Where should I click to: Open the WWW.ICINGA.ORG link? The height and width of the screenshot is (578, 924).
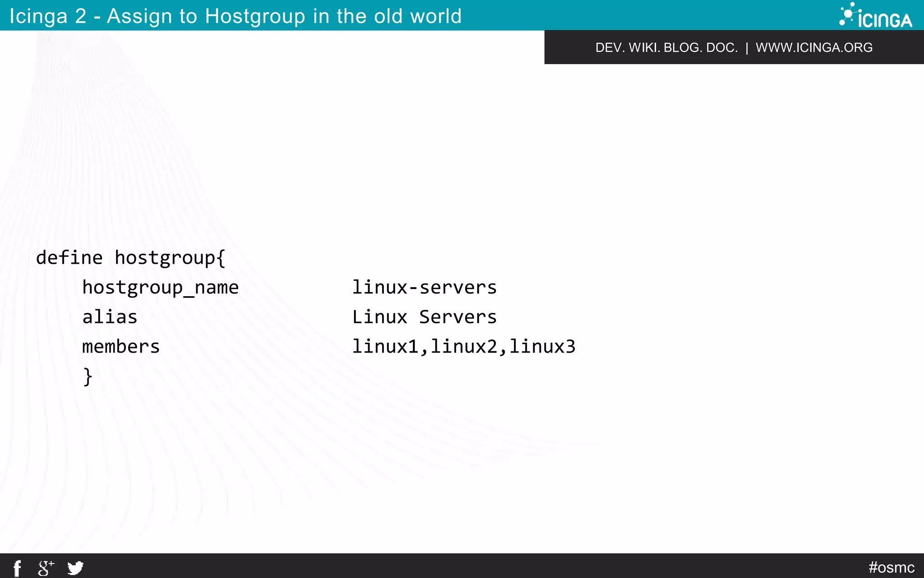click(814, 47)
